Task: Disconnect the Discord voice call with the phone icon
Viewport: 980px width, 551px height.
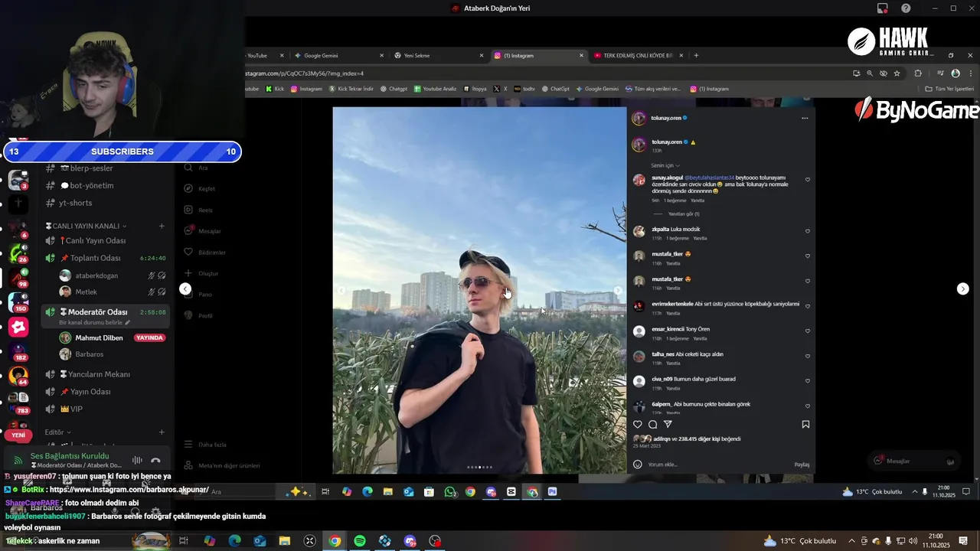Action: [155, 460]
